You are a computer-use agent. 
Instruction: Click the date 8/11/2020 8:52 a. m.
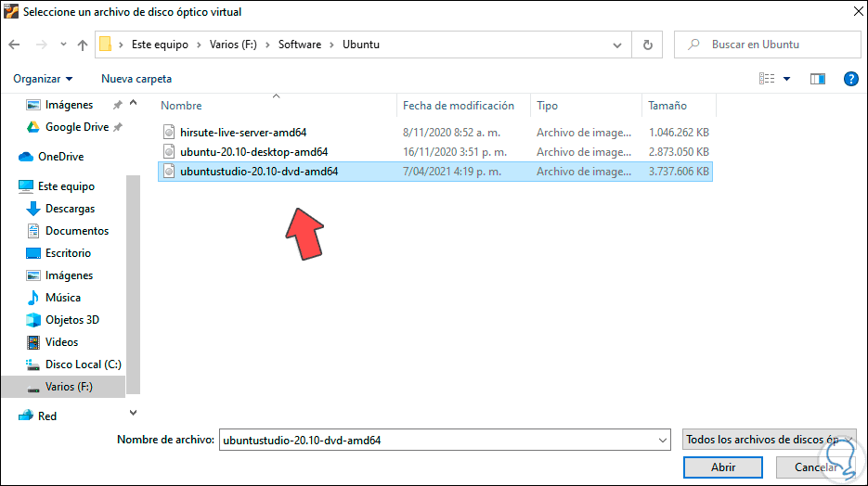[x=451, y=133]
